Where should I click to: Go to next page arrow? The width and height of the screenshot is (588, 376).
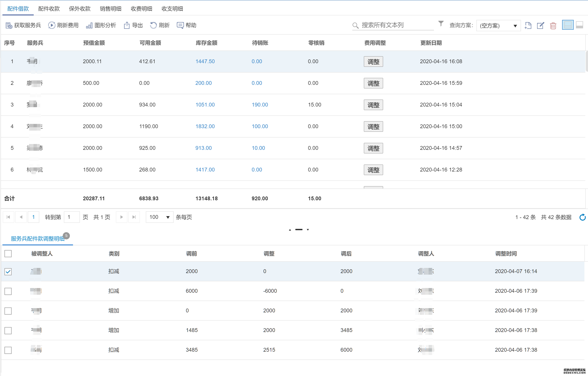(122, 217)
